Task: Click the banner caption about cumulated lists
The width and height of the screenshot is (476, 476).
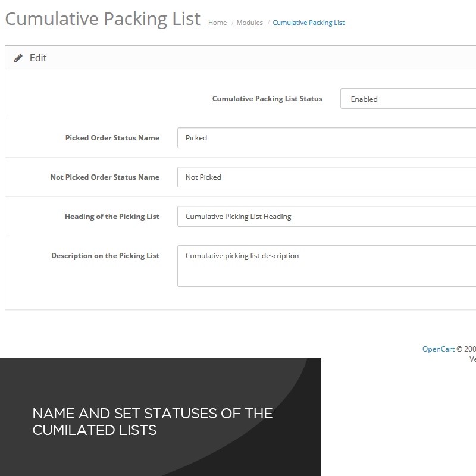Action: pyautogui.click(x=152, y=422)
